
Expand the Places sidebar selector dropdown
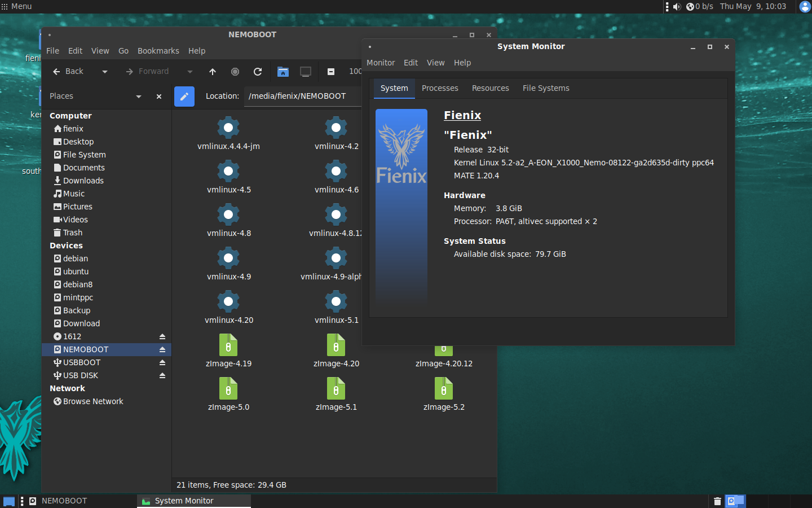139,97
